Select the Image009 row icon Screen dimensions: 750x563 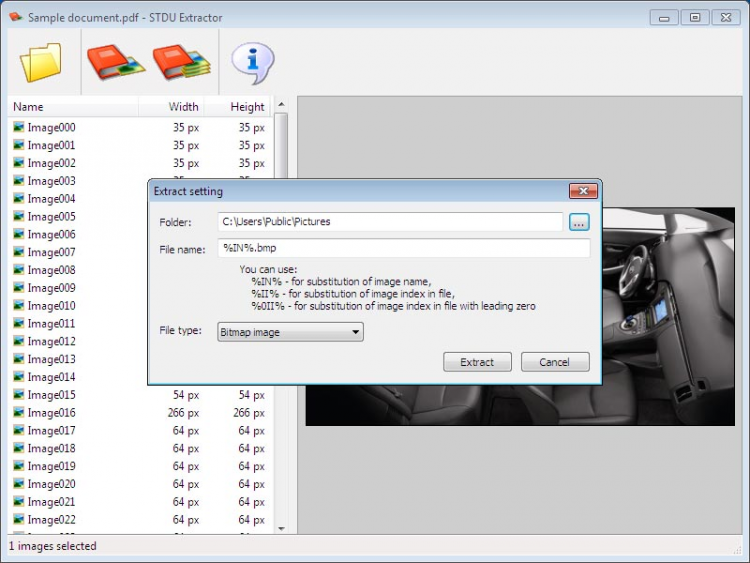click(x=19, y=287)
